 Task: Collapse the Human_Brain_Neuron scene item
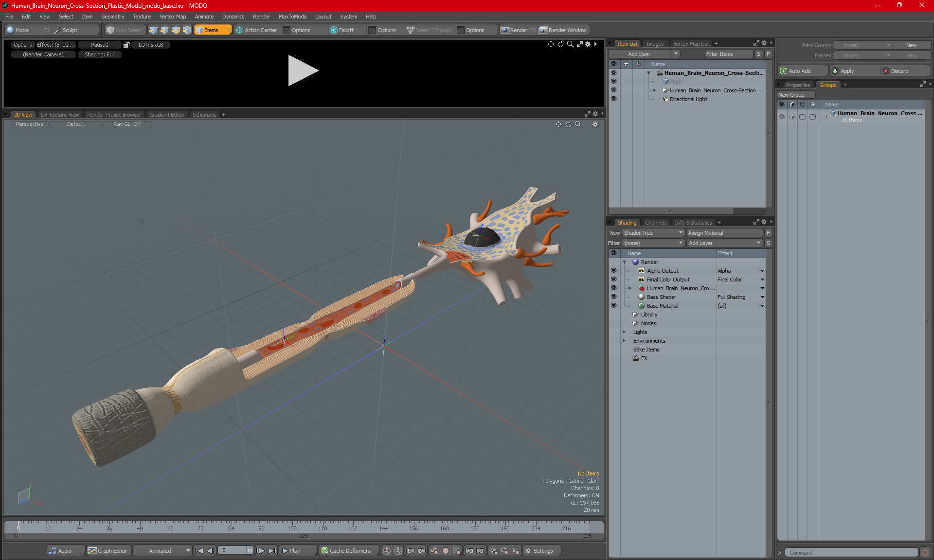[x=648, y=73]
